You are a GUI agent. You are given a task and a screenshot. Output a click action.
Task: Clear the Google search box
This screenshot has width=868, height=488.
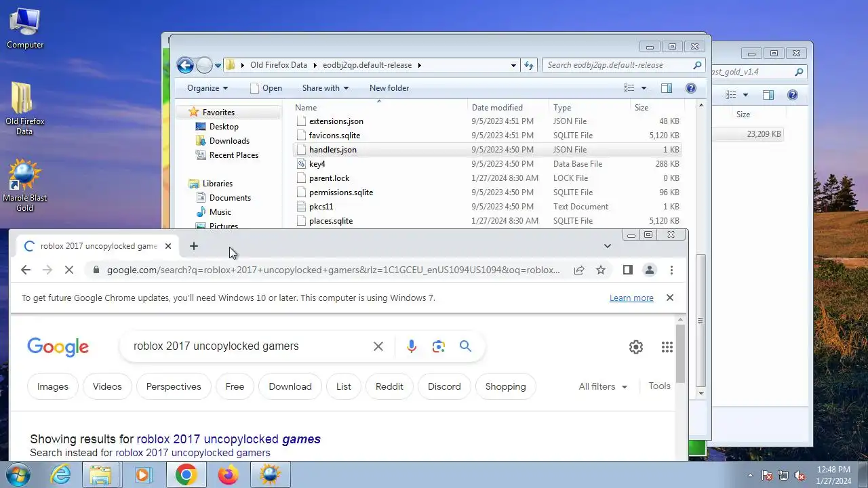(x=378, y=346)
